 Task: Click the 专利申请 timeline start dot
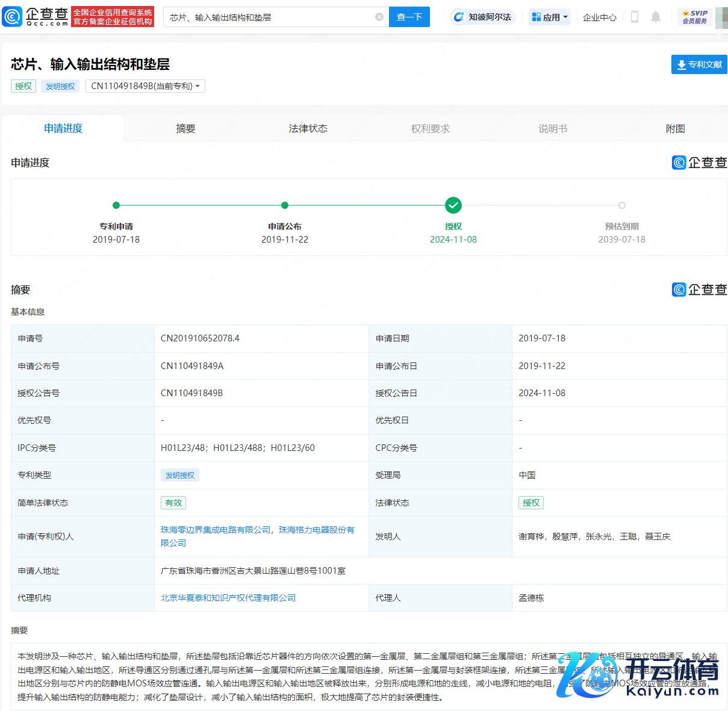(x=116, y=205)
